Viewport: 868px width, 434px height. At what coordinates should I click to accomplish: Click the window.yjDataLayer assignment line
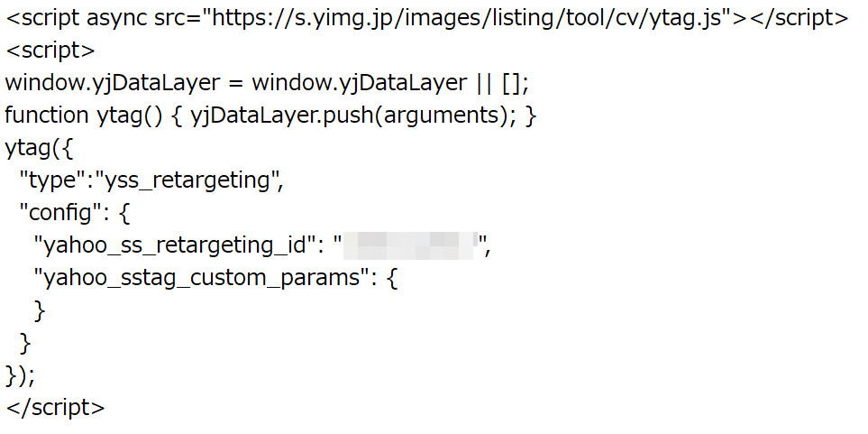click(268, 84)
